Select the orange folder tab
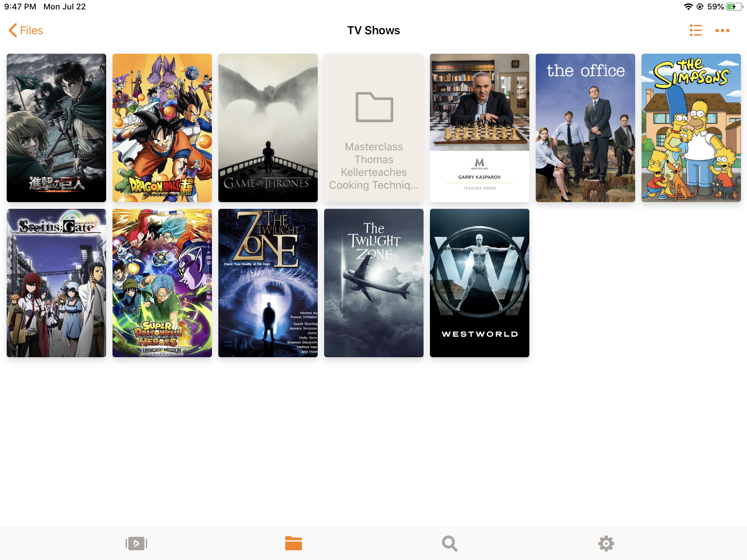The image size is (747, 560). pos(293,544)
